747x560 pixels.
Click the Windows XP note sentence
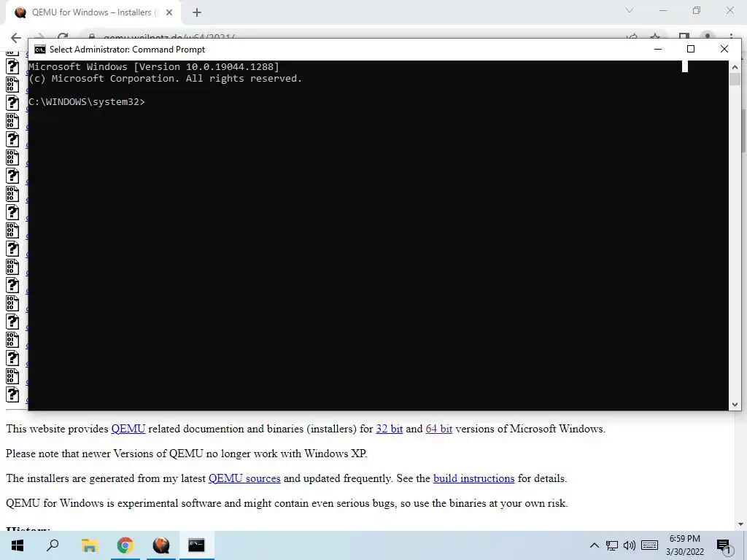[187, 454]
